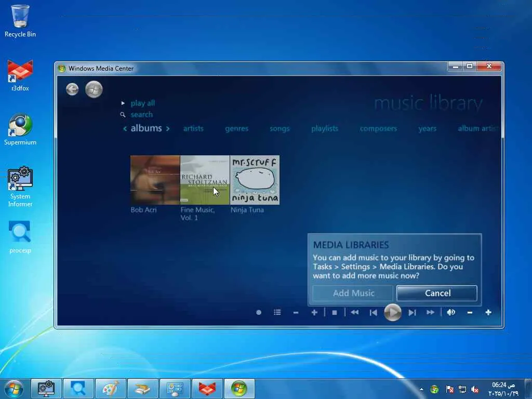The image size is (532, 399).
Task: Click channel up plus button
Action: 314,312
